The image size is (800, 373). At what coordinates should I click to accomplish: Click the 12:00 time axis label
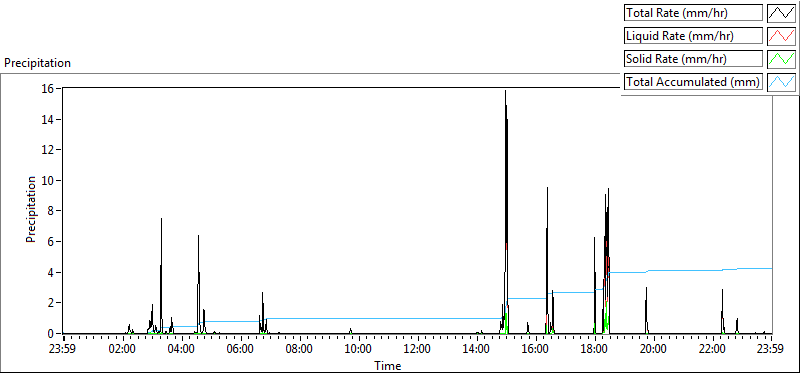point(418,350)
